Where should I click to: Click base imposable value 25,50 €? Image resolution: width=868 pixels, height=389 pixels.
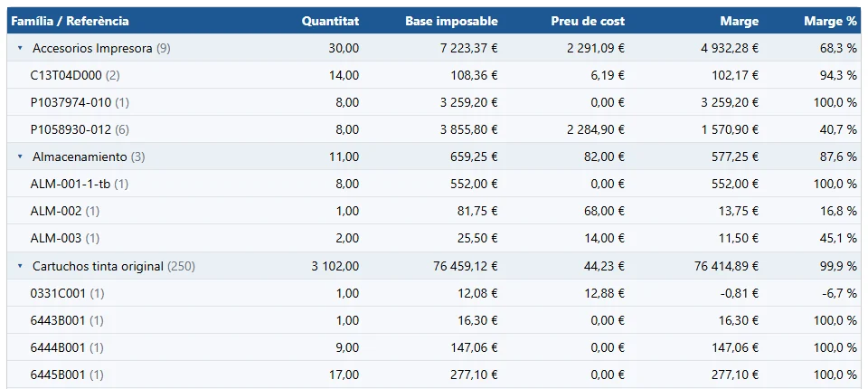pos(477,238)
